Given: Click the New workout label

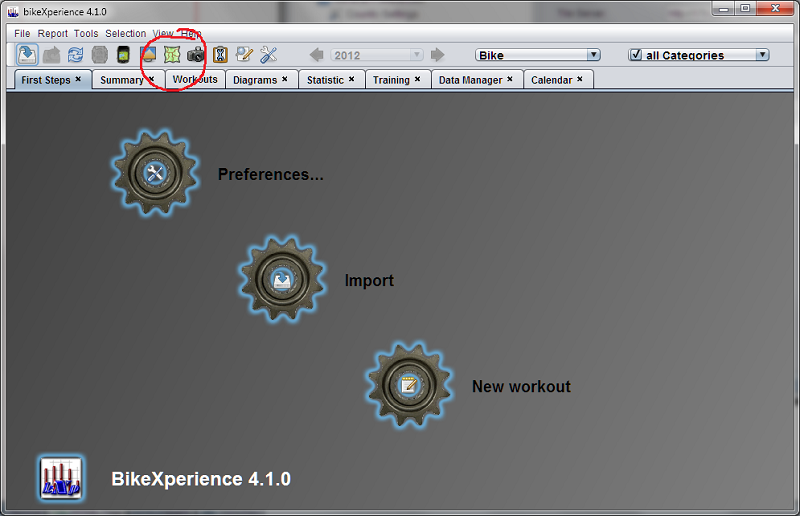Looking at the screenshot, I should pyautogui.click(x=521, y=386).
